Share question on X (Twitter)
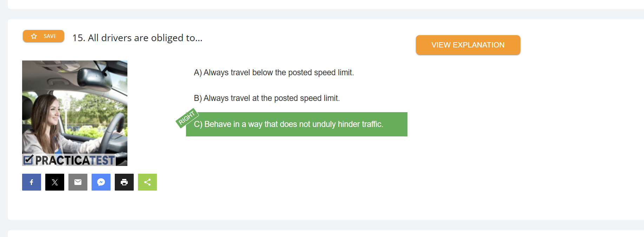644x237 pixels. point(55,182)
